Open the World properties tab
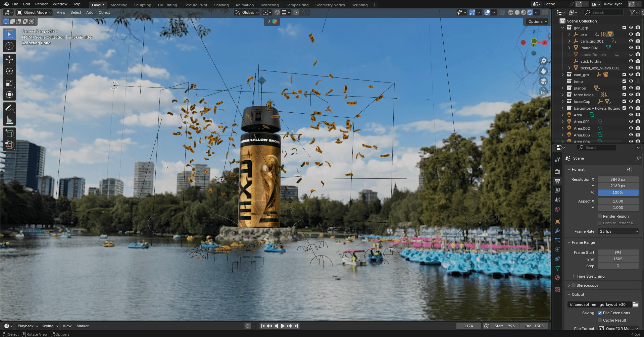 pos(557,209)
